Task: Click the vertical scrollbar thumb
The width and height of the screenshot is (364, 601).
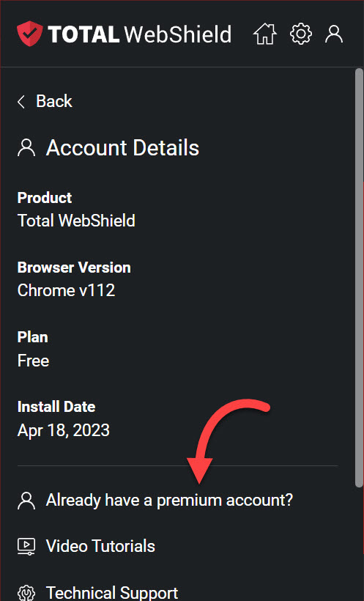Action: click(359, 278)
